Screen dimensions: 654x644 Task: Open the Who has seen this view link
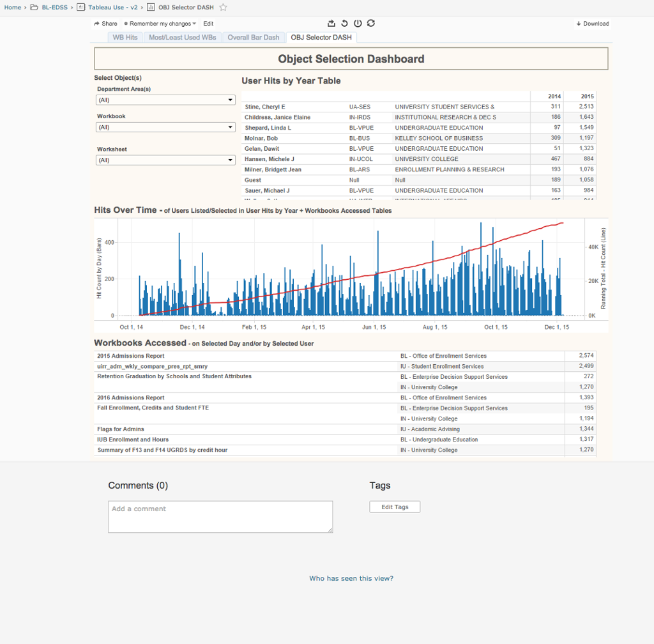pos(351,579)
